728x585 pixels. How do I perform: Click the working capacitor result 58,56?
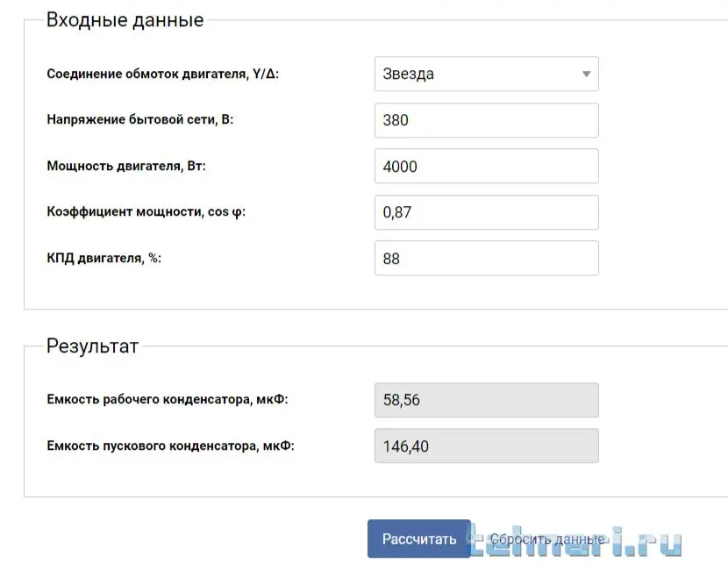tap(486, 400)
